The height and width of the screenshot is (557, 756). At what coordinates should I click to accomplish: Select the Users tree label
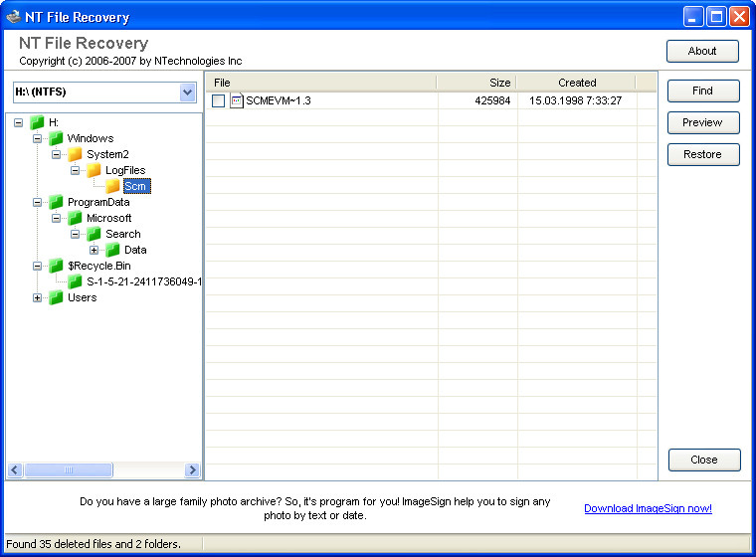(x=82, y=297)
